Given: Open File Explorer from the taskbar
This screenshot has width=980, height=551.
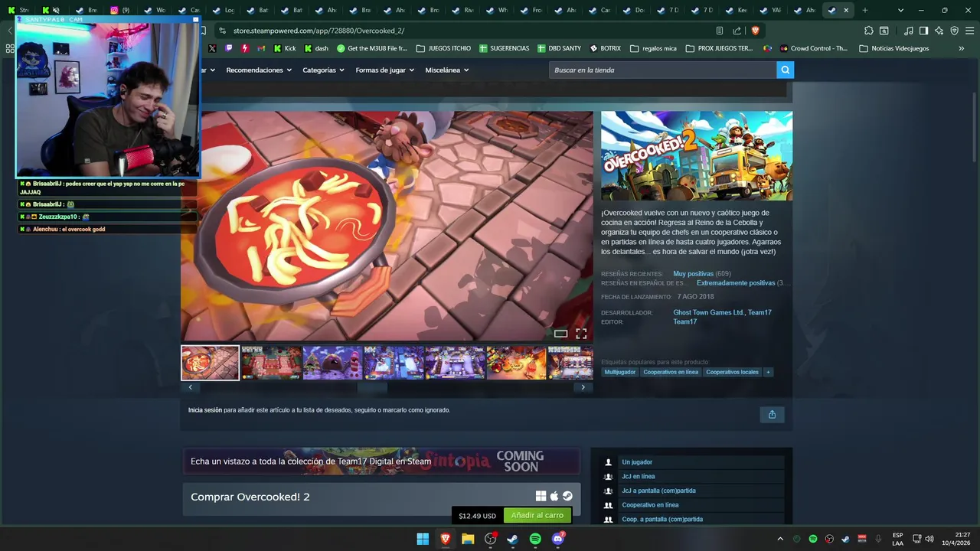Looking at the screenshot, I should click(468, 539).
